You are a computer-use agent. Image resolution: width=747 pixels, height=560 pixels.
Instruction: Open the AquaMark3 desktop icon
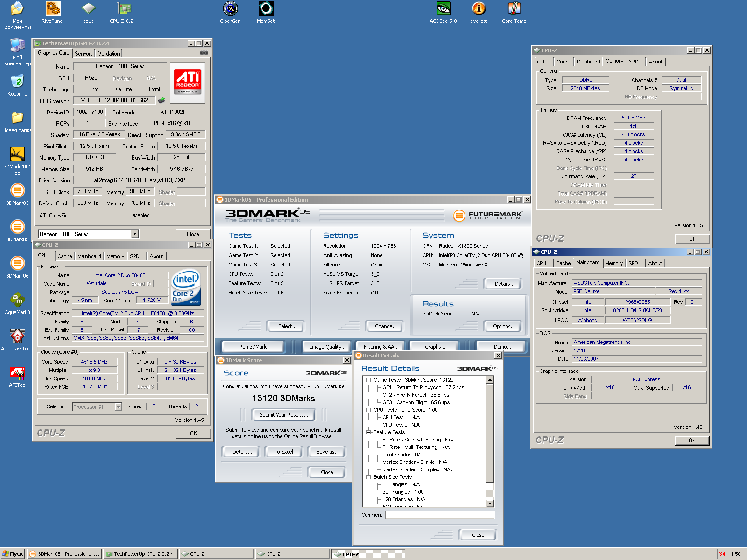pyautogui.click(x=17, y=303)
